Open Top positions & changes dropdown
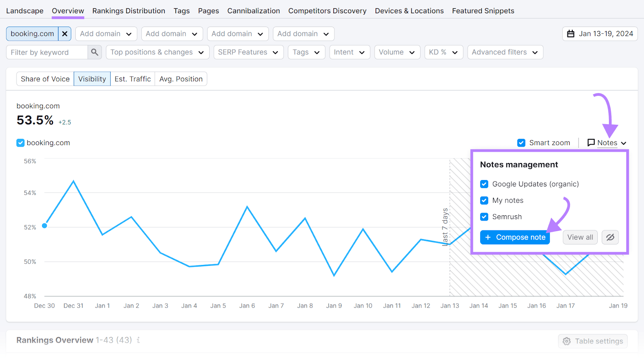The height and width of the screenshot is (360, 644). 157,52
